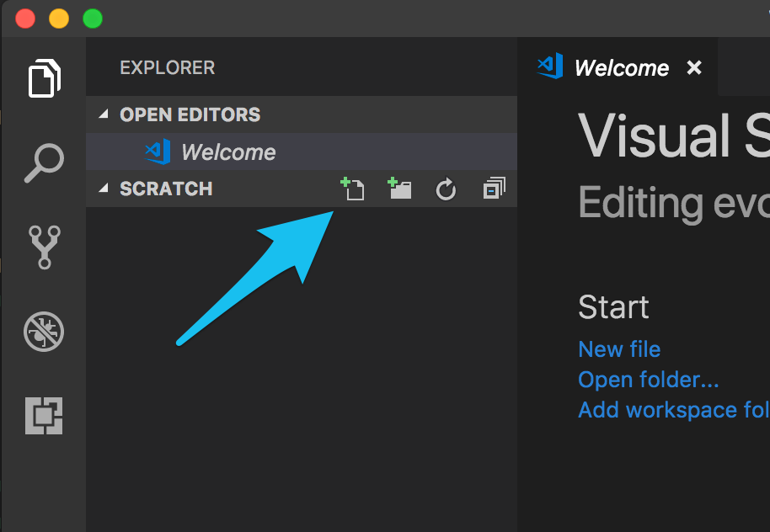Image resolution: width=770 pixels, height=532 pixels.
Task: Open the Search view in activity bar
Action: click(x=44, y=163)
